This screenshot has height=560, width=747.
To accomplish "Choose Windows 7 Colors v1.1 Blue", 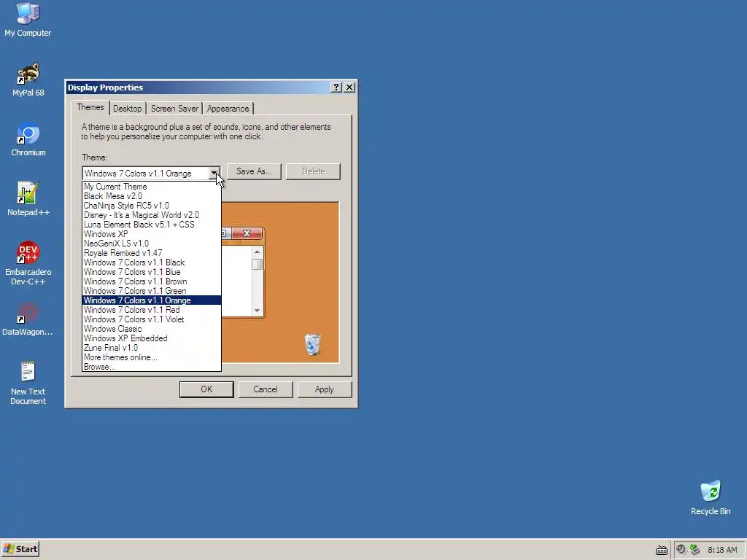I will click(152, 273).
